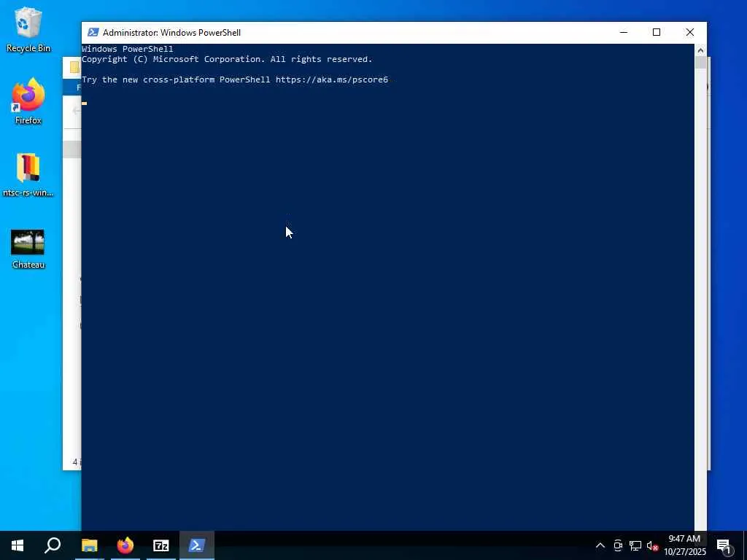
Task: Select the Firefox desktop shortcut
Action: pyautogui.click(x=28, y=101)
